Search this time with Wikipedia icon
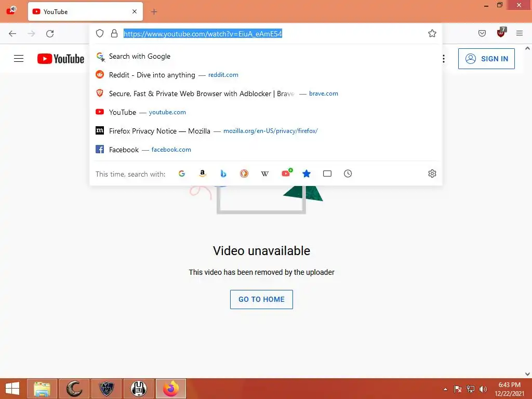Viewport: 532px width, 399px height. pos(264,174)
